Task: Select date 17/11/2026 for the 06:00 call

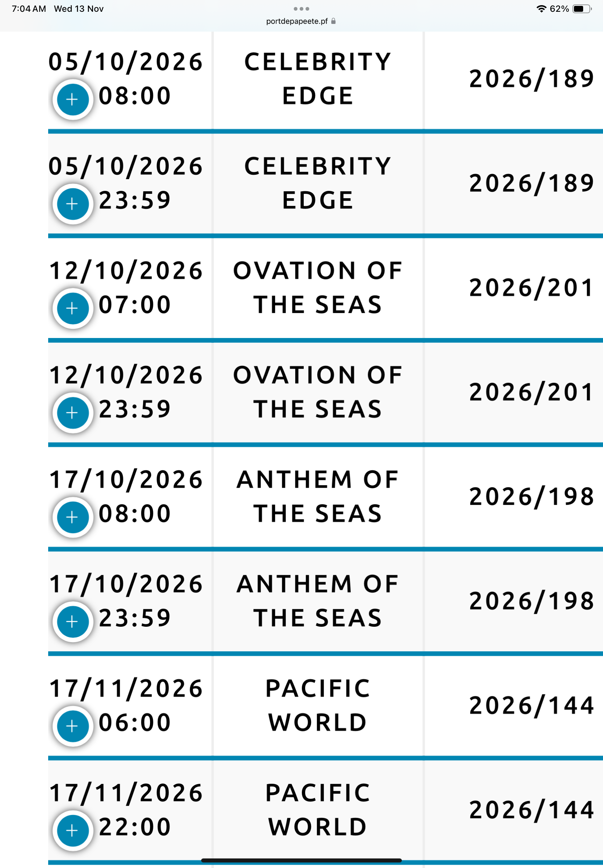Action: 126,689
